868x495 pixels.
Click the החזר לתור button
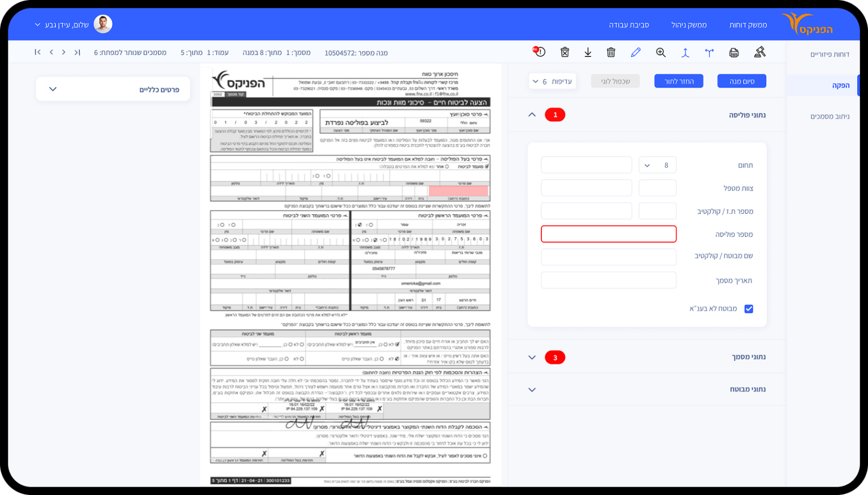678,81
